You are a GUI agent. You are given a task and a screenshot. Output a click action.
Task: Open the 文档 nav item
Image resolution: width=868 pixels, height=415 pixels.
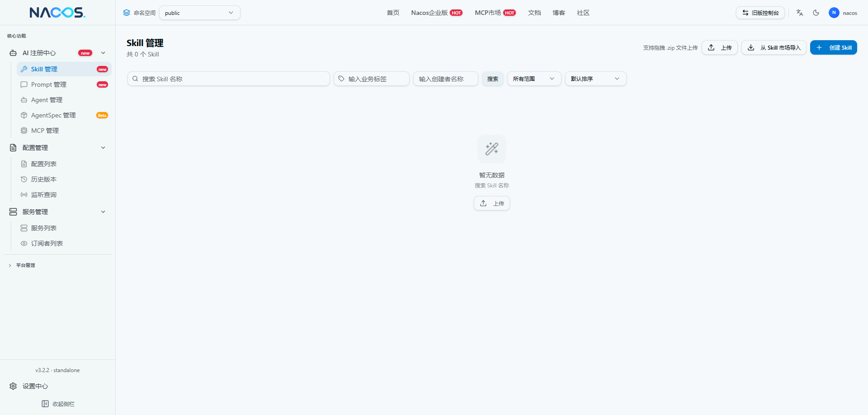[x=534, y=13]
